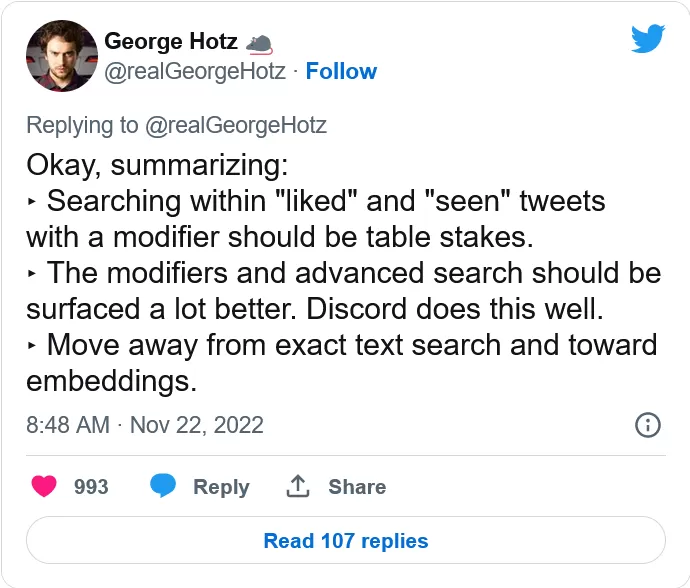Click the bullet mentioning Discord

[344, 290]
